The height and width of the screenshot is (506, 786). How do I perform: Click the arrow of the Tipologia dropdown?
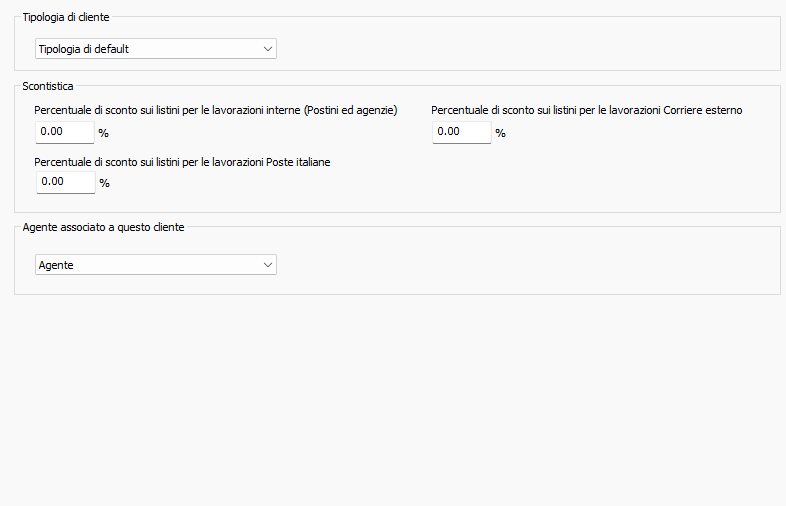[267, 48]
